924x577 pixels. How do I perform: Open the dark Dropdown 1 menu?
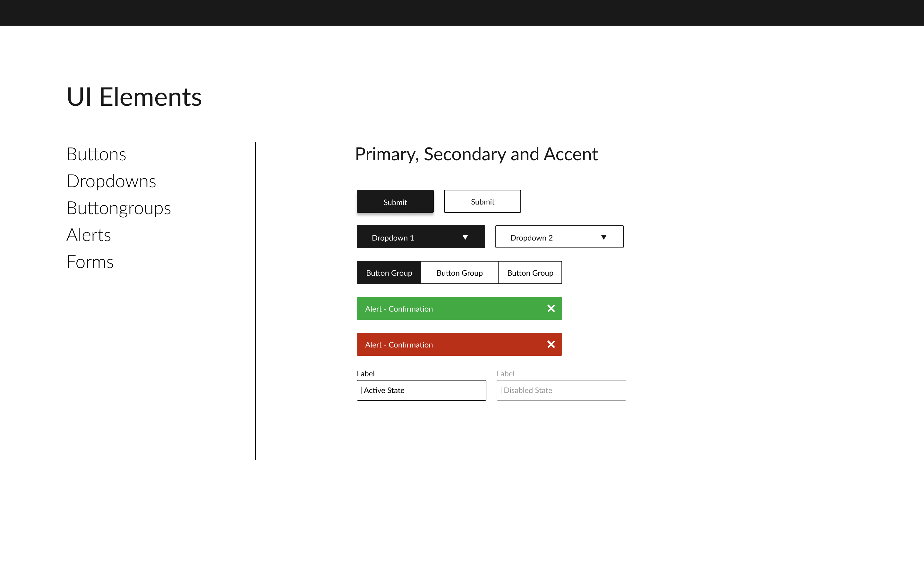420,237
